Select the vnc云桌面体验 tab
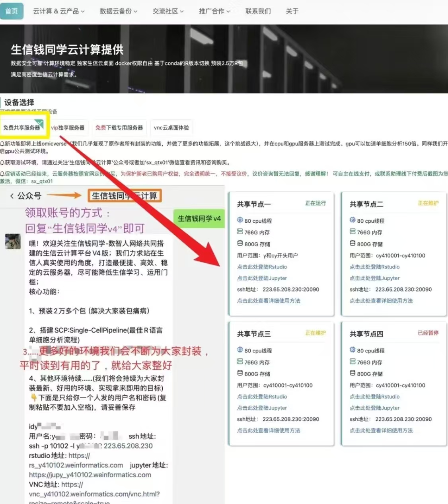 tap(171, 128)
